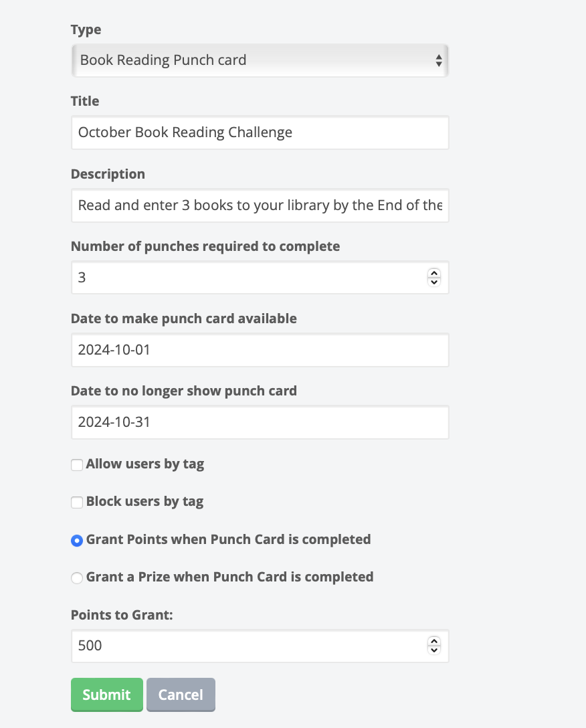Image resolution: width=586 pixels, height=728 pixels.
Task: Submit the punch card form
Action: (x=106, y=695)
